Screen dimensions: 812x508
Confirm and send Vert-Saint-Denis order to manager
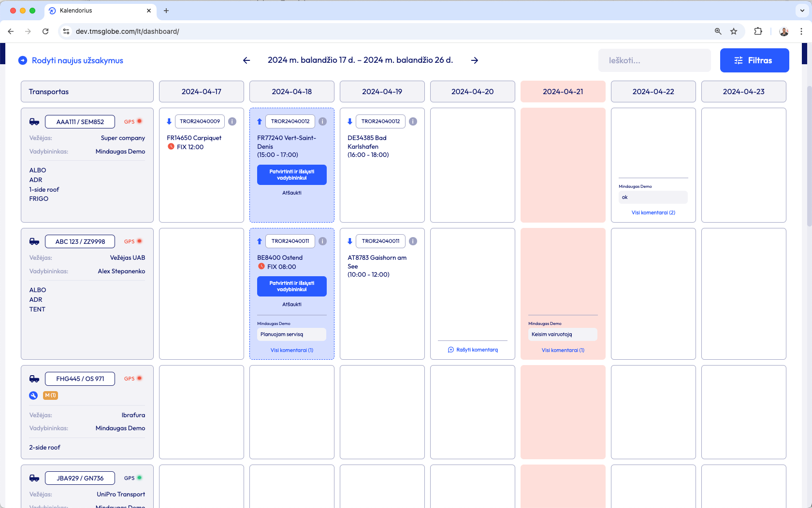tap(291, 175)
